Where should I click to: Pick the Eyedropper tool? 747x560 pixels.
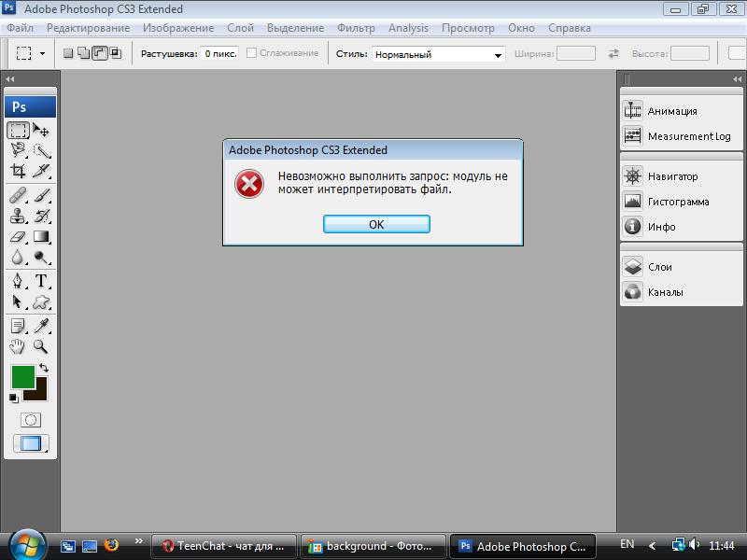[x=42, y=326]
